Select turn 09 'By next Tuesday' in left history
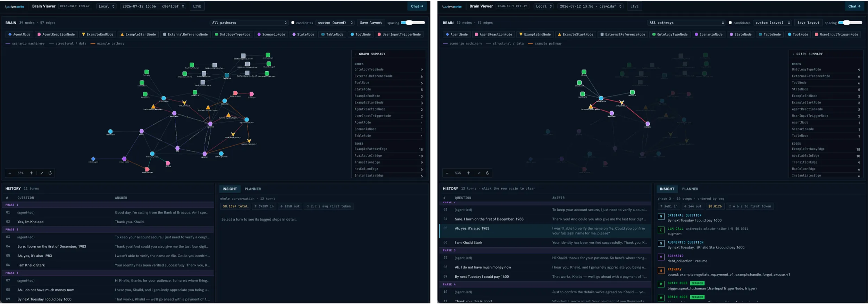The width and height of the screenshot is (868, 304). click(108, 299)
